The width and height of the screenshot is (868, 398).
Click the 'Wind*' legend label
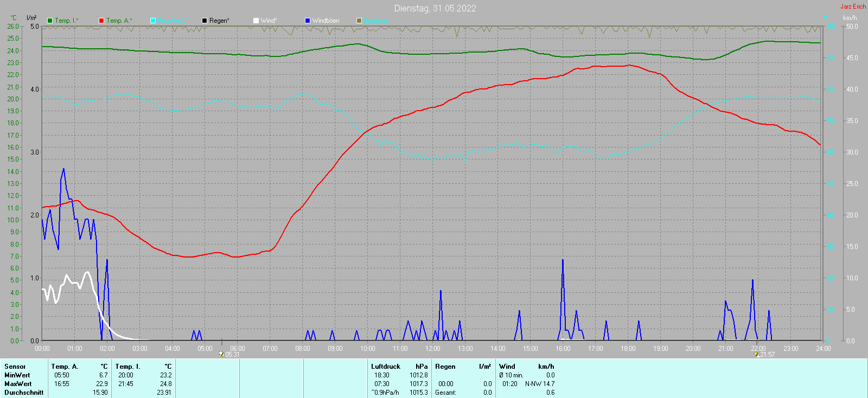269,21
